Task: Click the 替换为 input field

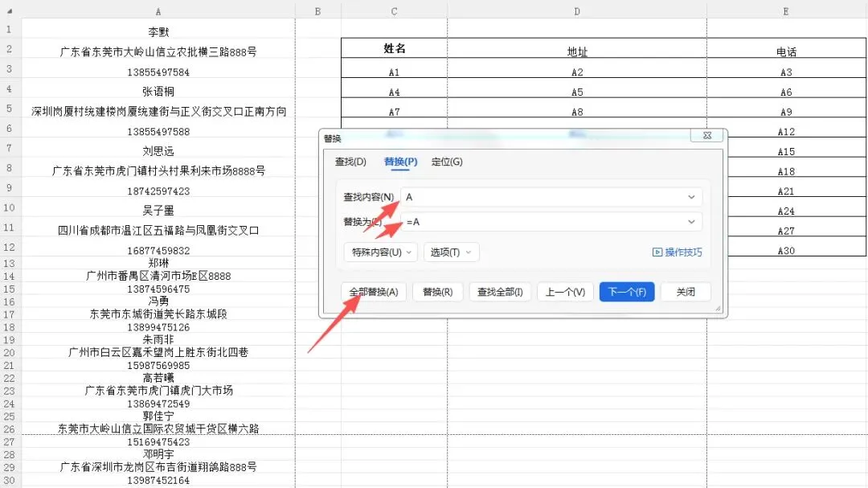Action: [x=551, y=222]
